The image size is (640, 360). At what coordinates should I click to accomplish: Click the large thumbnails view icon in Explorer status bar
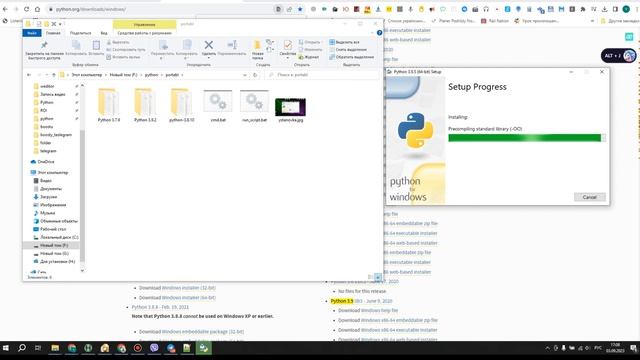tap(378, 277)
